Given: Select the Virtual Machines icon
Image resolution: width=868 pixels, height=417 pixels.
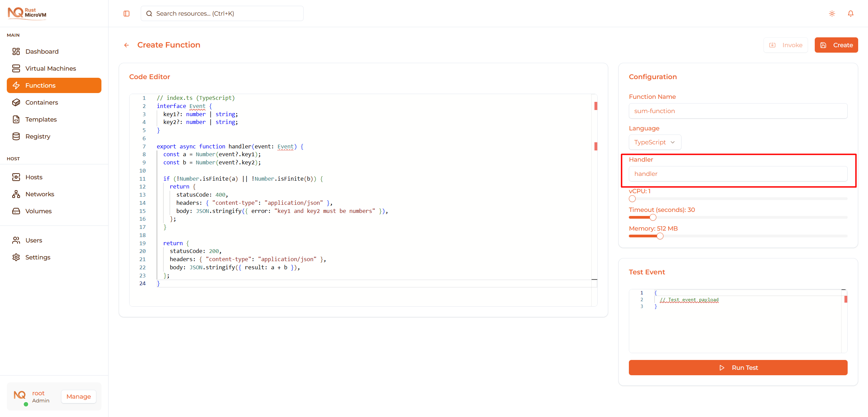Looking at the screenshot, I should pyautogui.click(x=16, y=68).
